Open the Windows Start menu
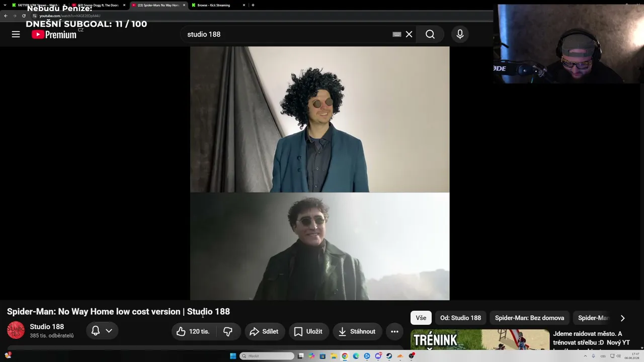 (233, 356)
